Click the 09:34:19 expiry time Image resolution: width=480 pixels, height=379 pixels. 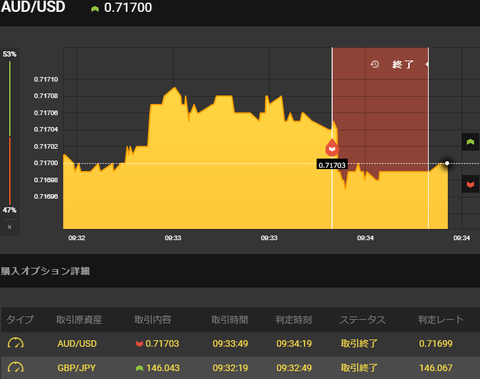[294, 344]
